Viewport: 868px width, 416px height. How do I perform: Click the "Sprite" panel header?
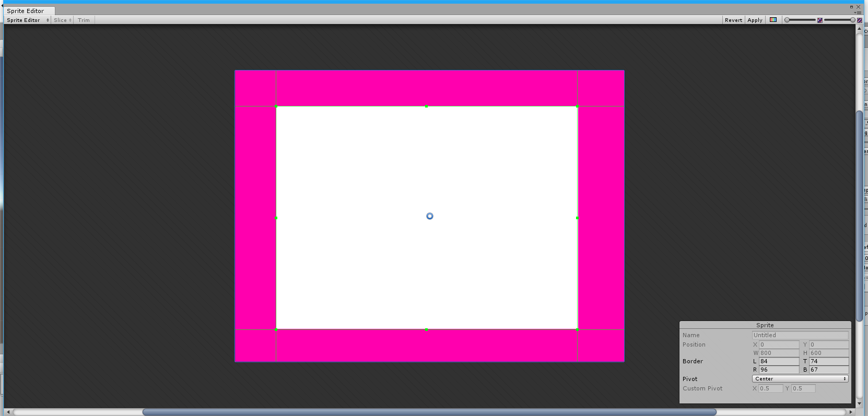click(765, 325)
